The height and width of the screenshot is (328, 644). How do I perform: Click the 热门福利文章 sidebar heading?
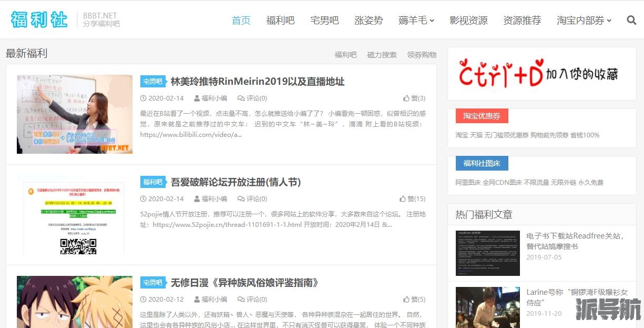point(484,215)
